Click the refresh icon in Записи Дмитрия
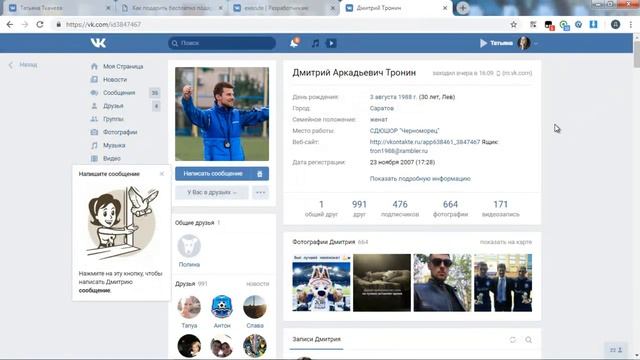640x360 pixels. [513, 340]
